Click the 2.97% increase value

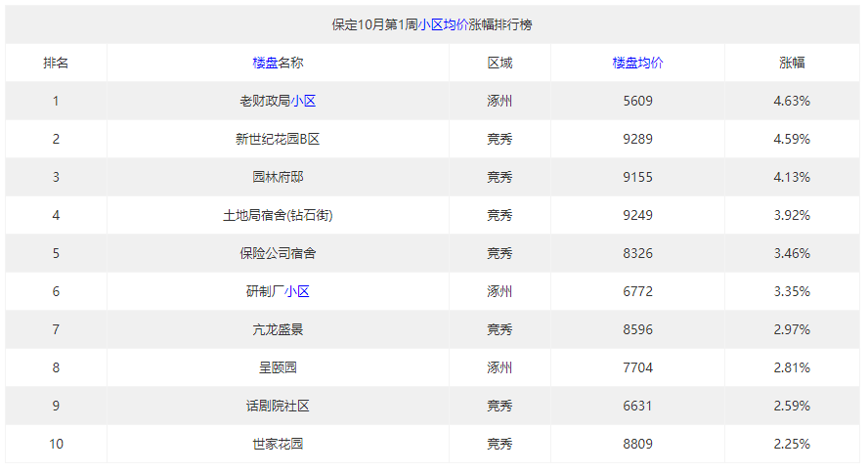click(792, 330)
